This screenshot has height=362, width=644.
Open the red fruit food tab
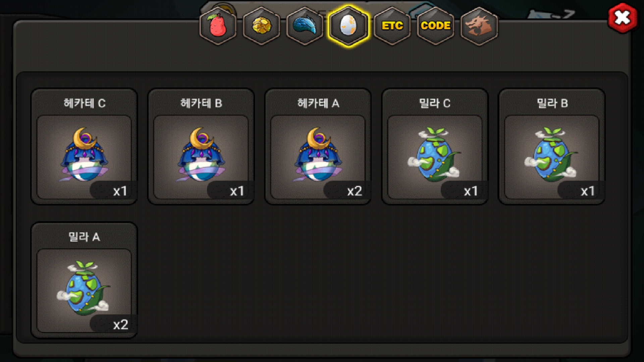218,26
